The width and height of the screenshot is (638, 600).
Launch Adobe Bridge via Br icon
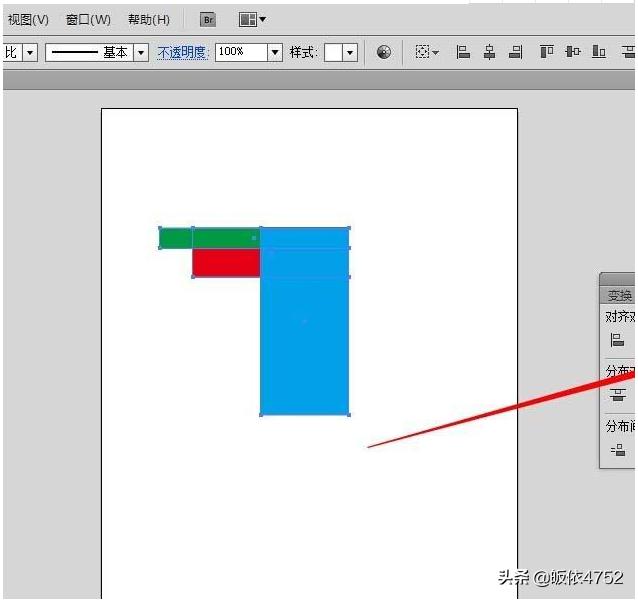coord(208,19)
